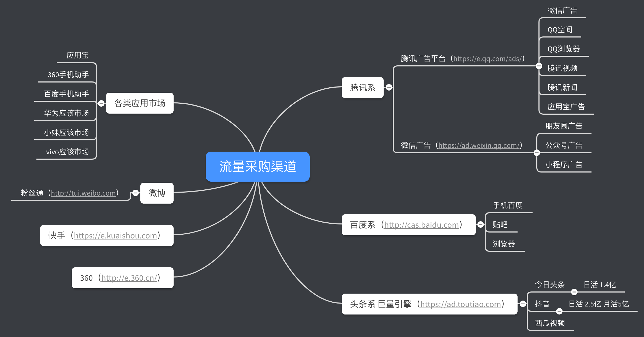The height and width of the screenshot is (337, 644).
Task: Collapse the 头条系 巨量引擎 branch
Action: pyautogui.click(x=523, y=304)
